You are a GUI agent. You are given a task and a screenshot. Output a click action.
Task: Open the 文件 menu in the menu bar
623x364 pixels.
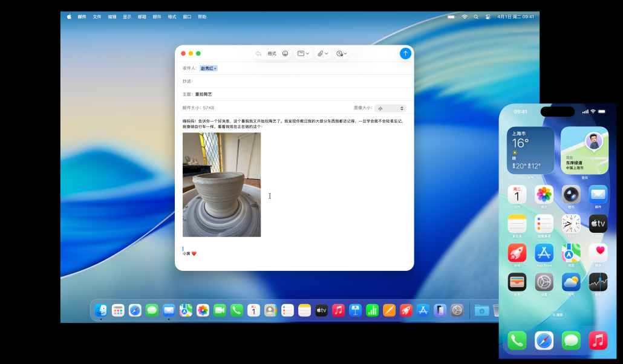tap(97, 17)
